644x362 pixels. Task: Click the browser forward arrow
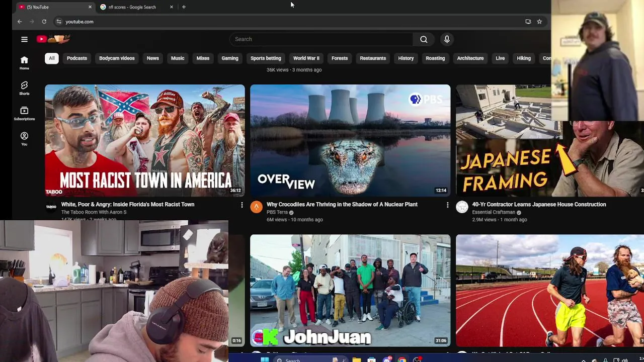pos(32,22)
